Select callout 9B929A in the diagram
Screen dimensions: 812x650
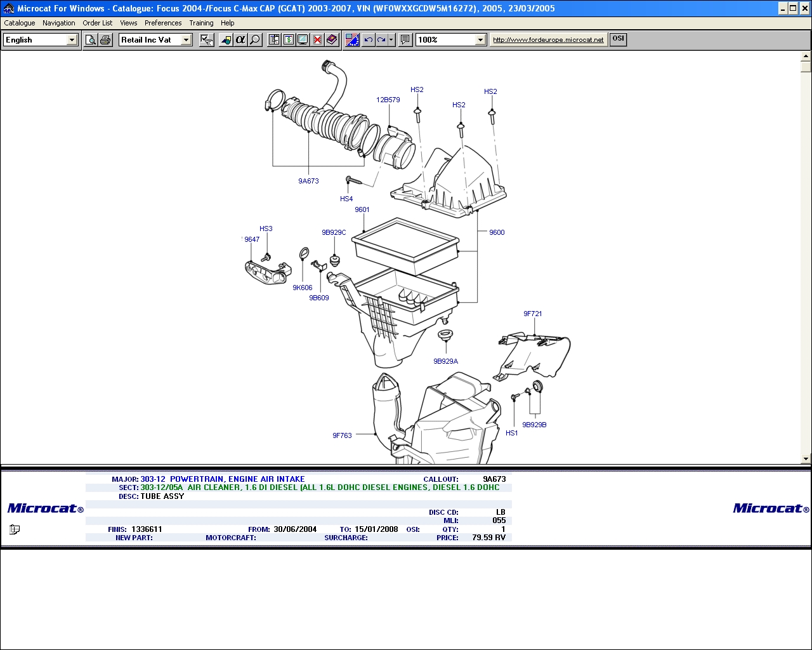point(446,361)
